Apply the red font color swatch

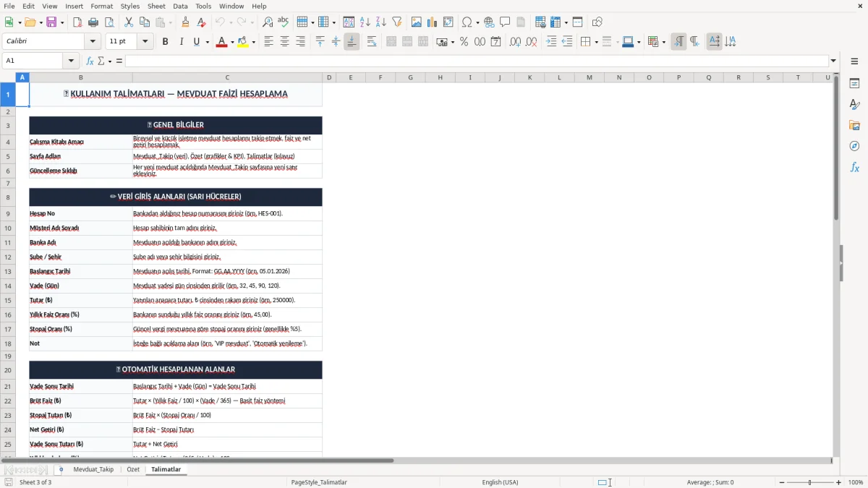[x=221, y=42]
